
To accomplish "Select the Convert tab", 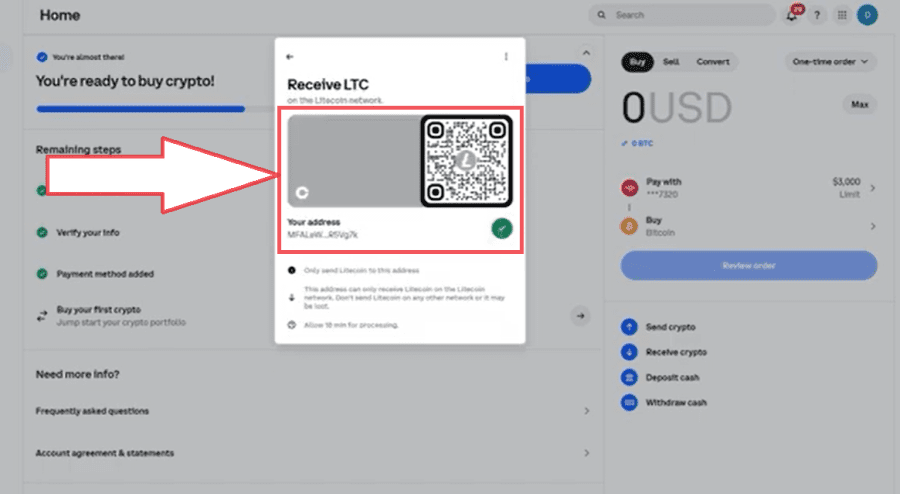I will tap(713, 62).
